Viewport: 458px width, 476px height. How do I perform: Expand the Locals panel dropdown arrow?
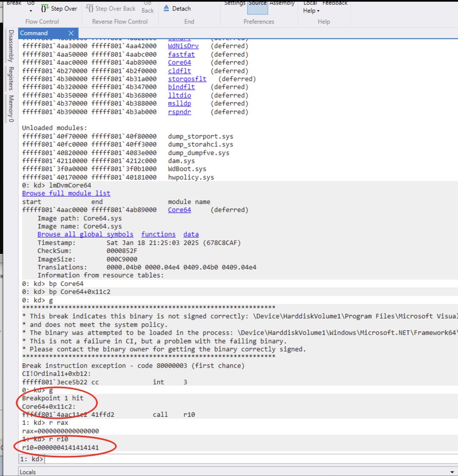pos(452,472)
